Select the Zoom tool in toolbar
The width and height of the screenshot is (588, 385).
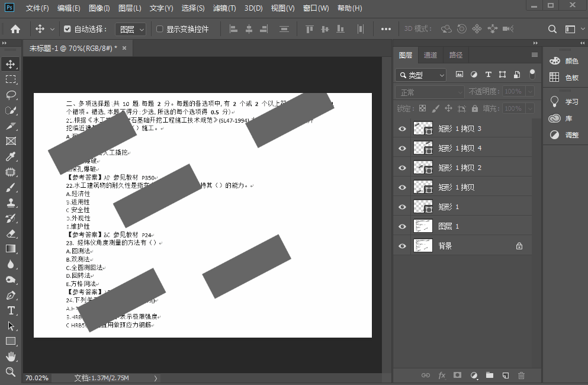point(11,372)
